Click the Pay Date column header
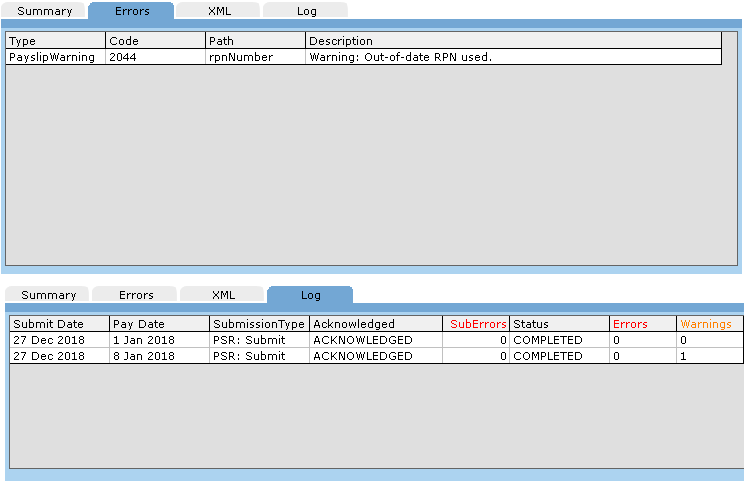Viewport: 754px width, 495px height. (159, 324)
